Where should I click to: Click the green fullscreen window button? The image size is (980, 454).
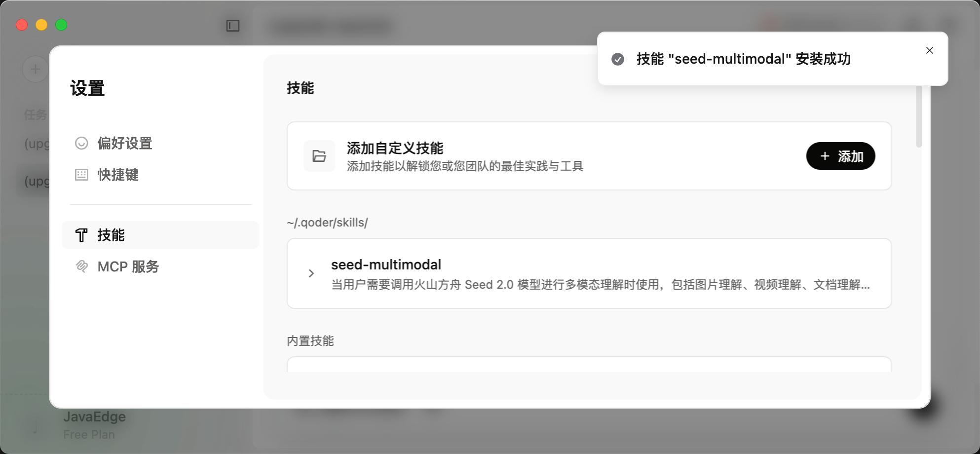pos(61,25)
